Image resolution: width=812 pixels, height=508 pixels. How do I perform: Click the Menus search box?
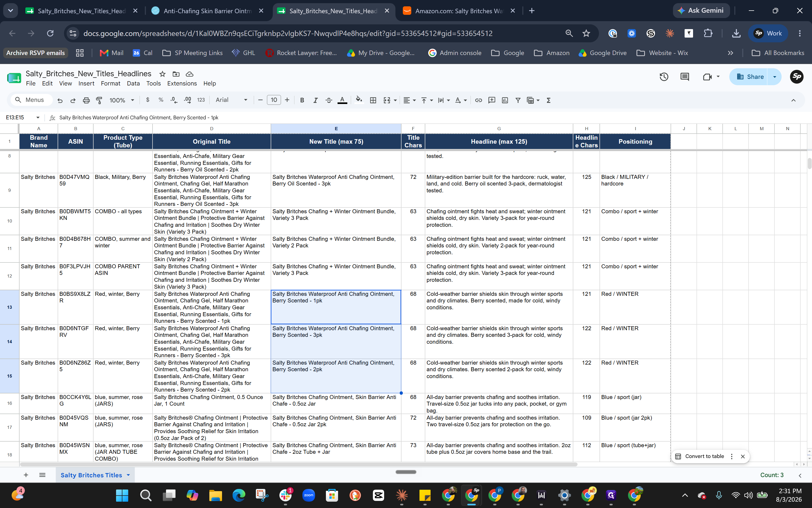coord(32,100)
